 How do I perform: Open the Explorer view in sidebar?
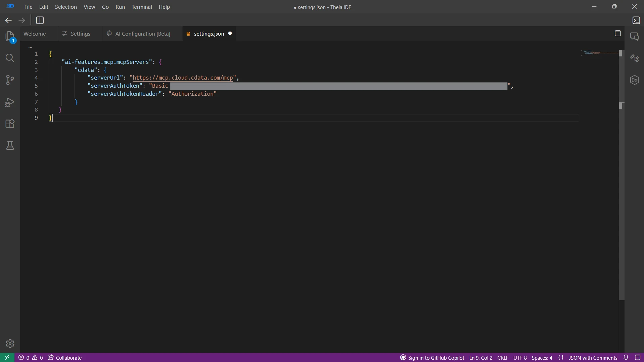point(10,37)
